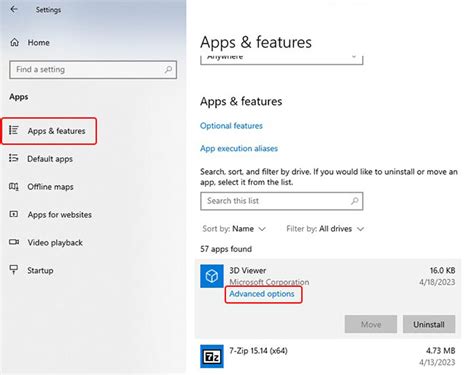Click the 3D Viewer app name

pos(248,270)
